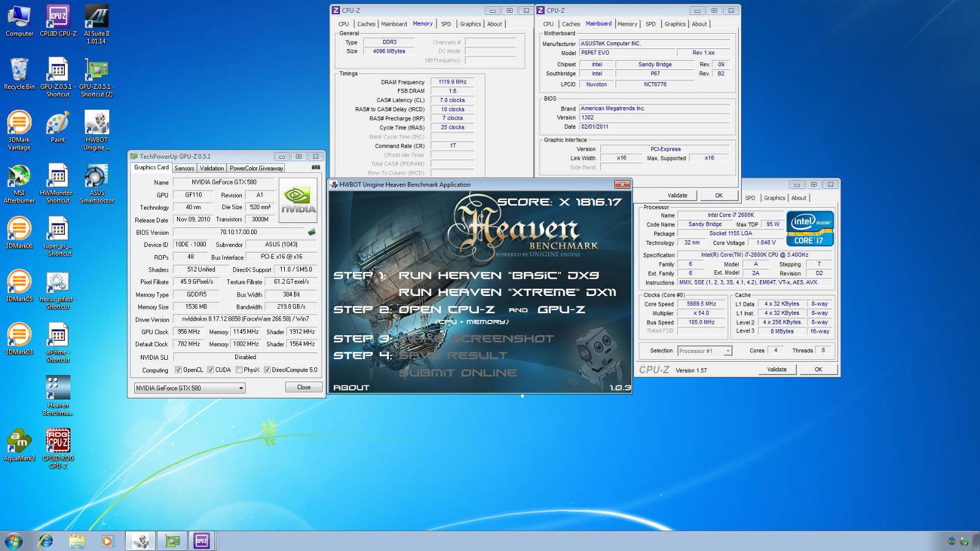Click the BIOS Version 1302 field
The image size is (980, 551).
[655, 118]
